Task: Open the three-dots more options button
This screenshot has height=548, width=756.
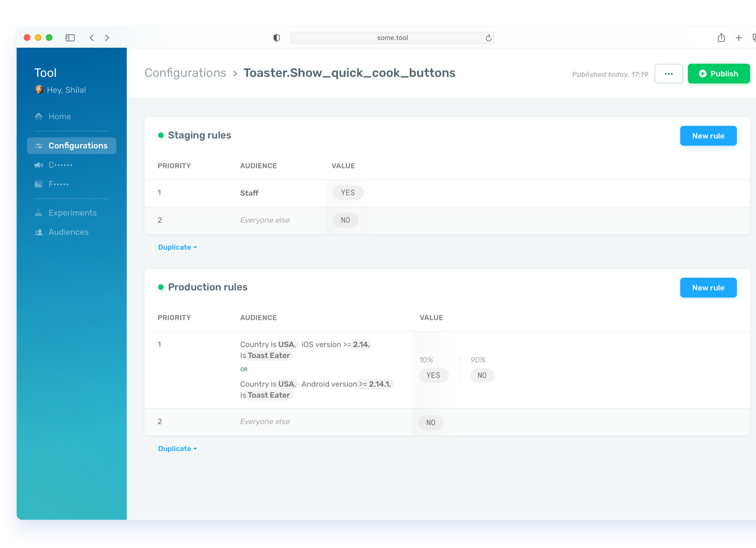Action: pyautogui.click(x=669, y=74)
